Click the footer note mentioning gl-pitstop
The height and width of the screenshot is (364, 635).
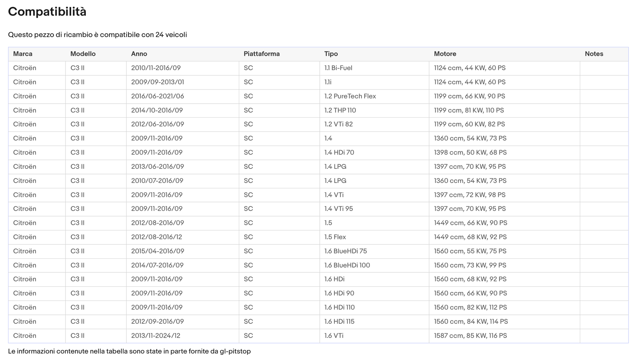coord(129,351)
